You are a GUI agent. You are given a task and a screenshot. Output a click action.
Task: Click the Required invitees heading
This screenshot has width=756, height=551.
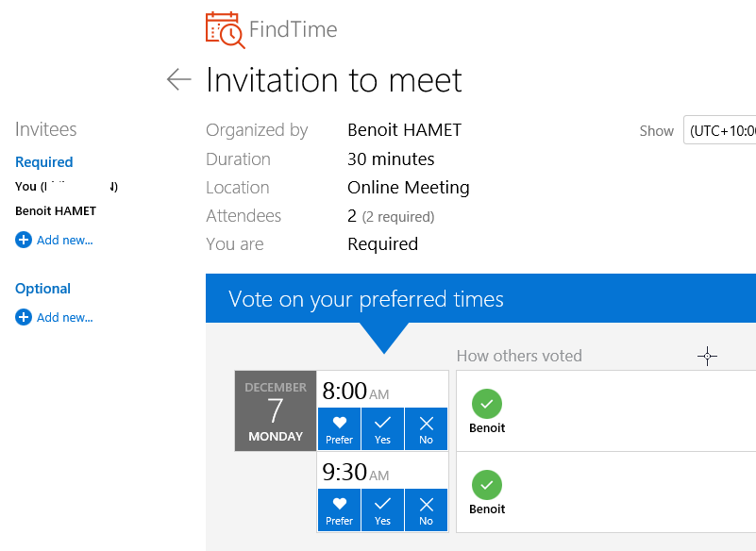pos(44,162)
